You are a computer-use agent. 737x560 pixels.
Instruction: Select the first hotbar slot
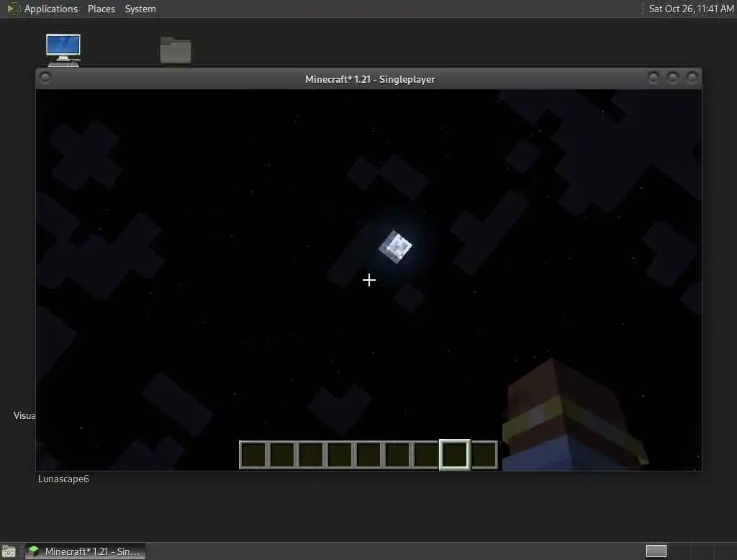click(253, 455)
